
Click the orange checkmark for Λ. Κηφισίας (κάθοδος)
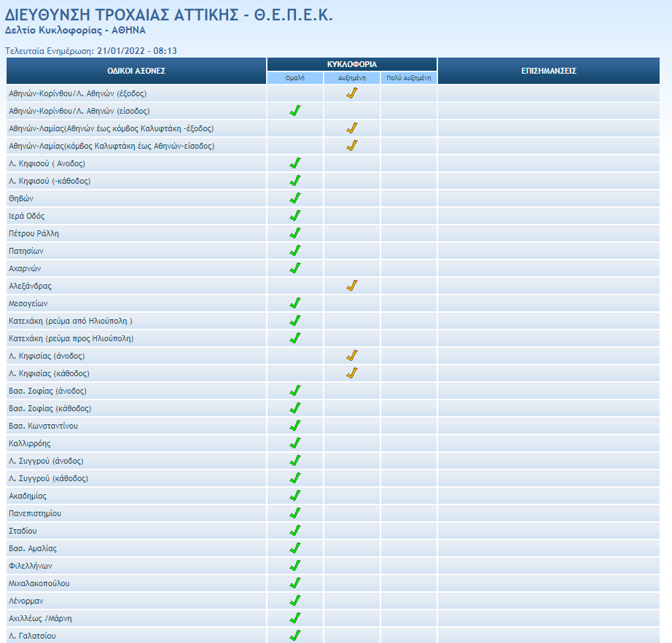click(352, 373)
